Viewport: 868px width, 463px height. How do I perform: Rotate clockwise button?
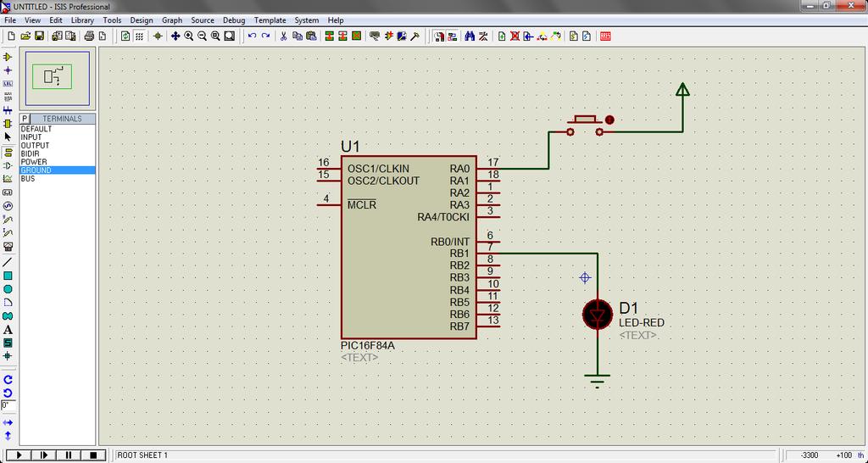pos(8,380)
